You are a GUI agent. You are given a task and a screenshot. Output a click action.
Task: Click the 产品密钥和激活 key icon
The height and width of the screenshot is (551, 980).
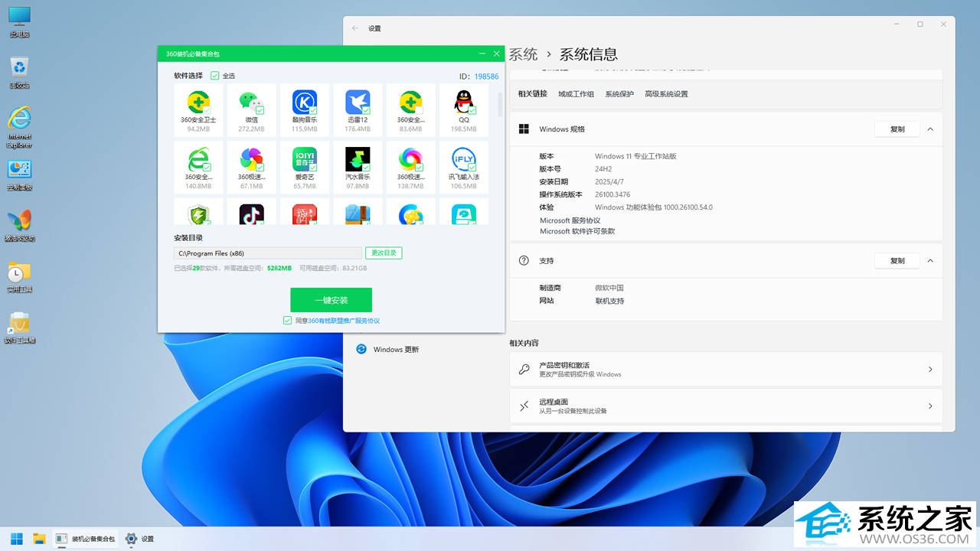coord(524,369)
